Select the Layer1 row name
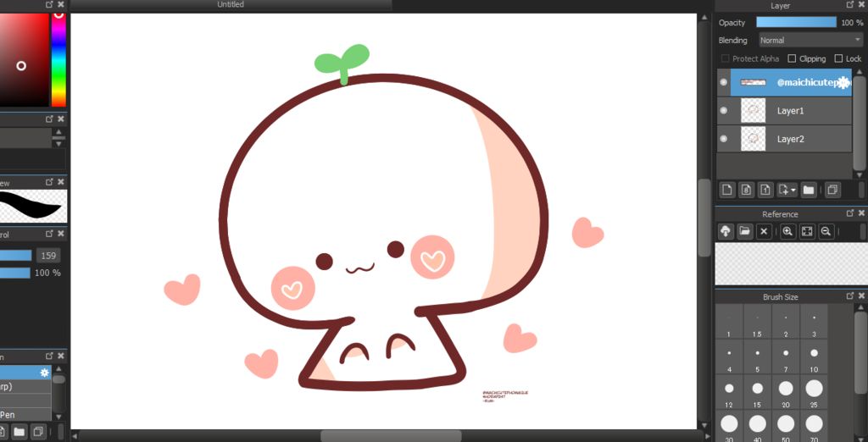 point(790,111)
